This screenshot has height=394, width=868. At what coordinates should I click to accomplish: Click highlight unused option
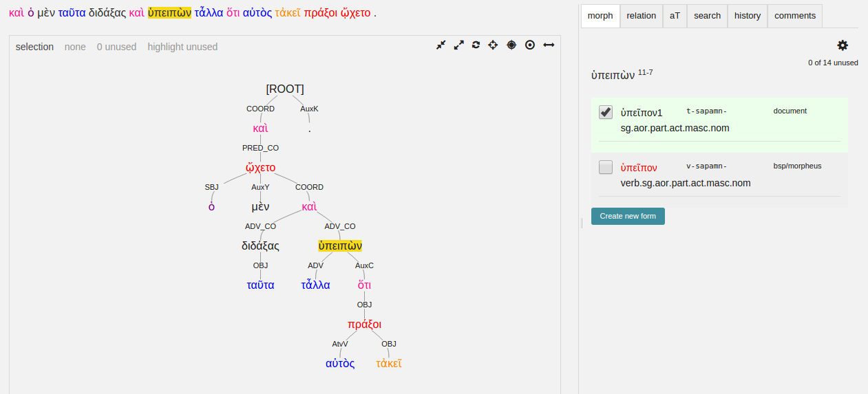coord(182,47)
